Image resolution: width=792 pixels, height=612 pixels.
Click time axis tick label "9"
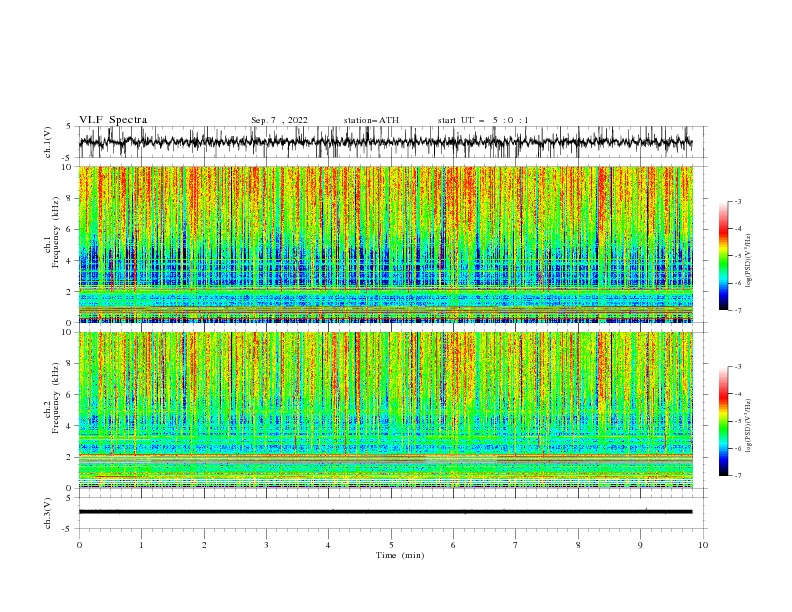click(x=640, y=545)
